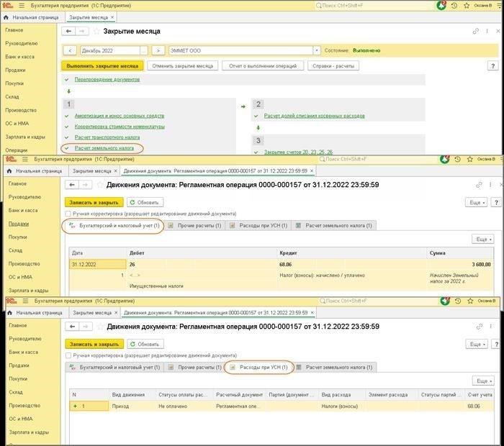Open the Банк и касса section in the top window sidebar
The width and height of the screenshot is (504, 446).
(x=19, y=57)
